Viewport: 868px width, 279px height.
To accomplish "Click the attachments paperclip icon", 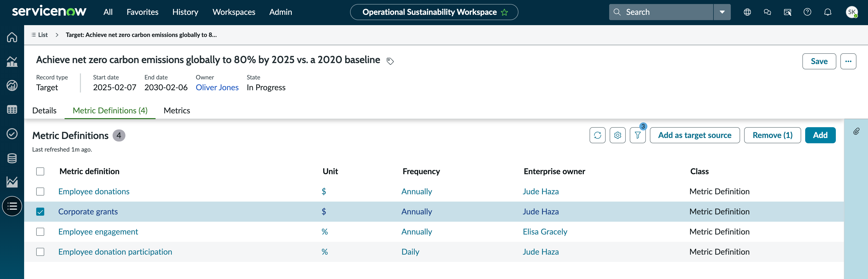I will 856,131.
